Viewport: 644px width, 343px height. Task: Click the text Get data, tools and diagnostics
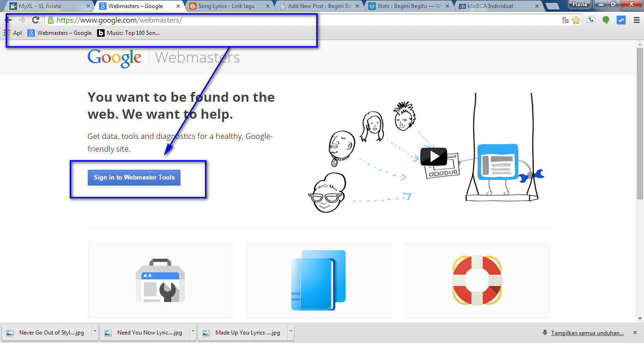(x=180, y=143)
